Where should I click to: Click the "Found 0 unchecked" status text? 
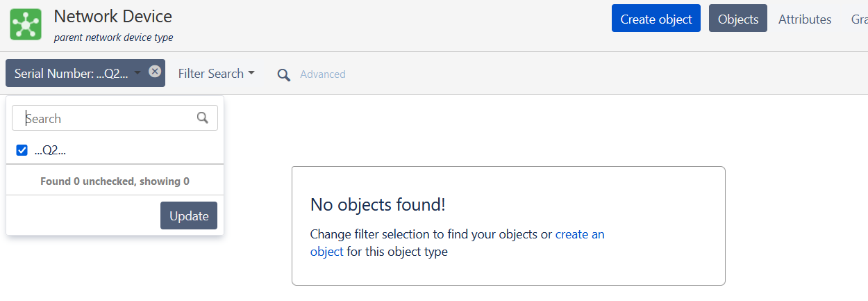[x=115, y=181]
